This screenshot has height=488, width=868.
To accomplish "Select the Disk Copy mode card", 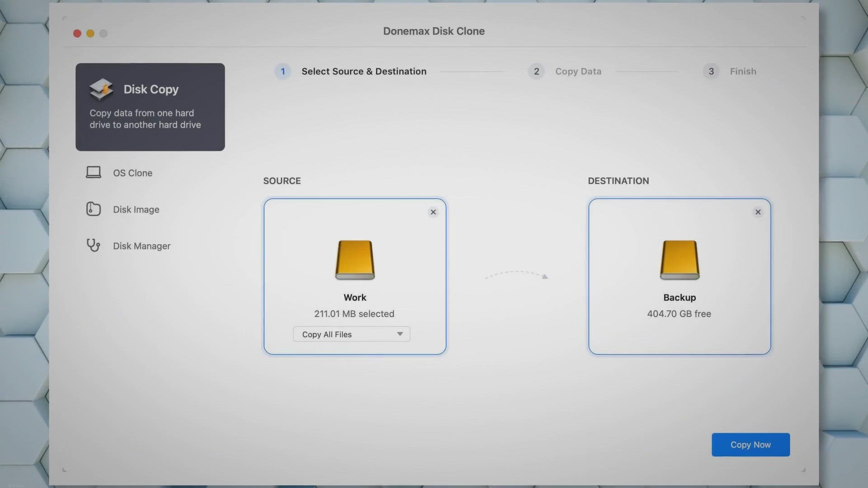I will tap(150, 107).
